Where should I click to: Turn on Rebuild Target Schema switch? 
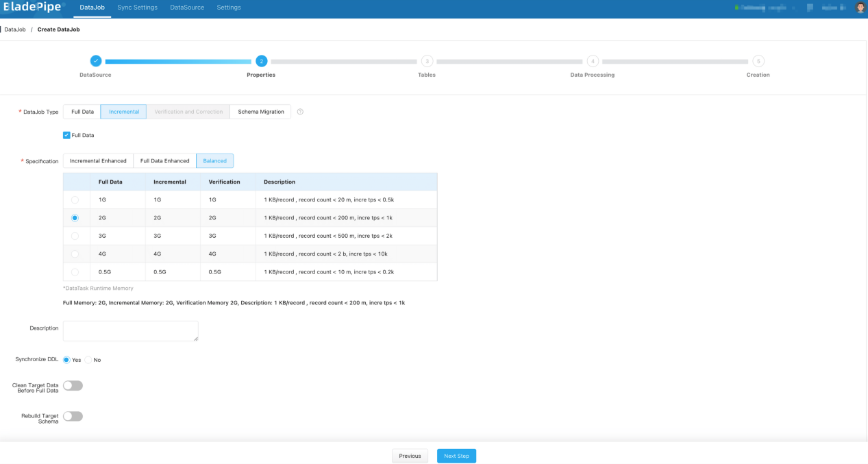[x=73, y=416]
